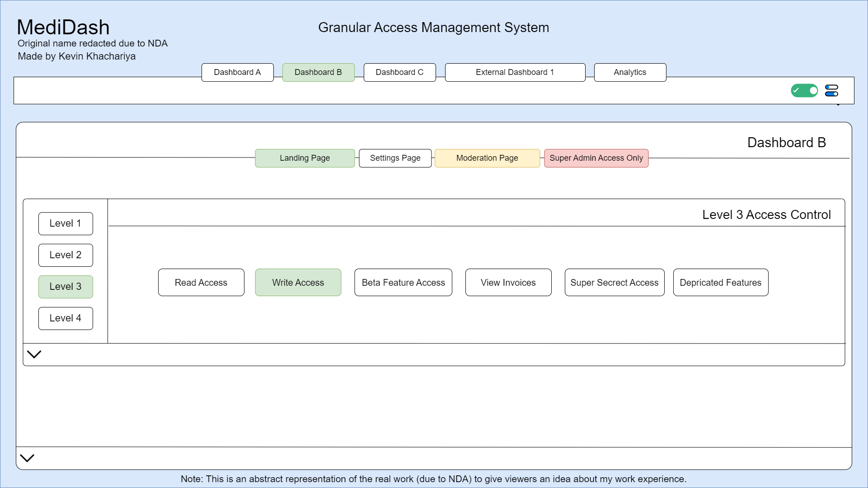The image size is (868, 488).
Task: Select Level 1 access control
Action: [65, 223]
